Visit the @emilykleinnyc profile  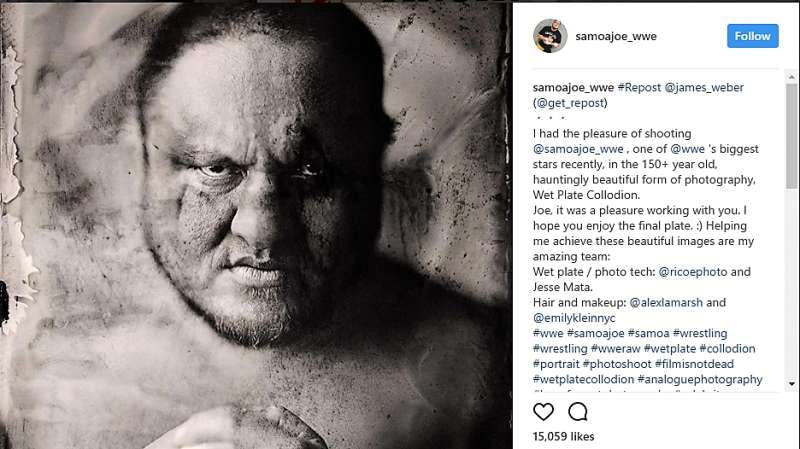pos(579,317)
